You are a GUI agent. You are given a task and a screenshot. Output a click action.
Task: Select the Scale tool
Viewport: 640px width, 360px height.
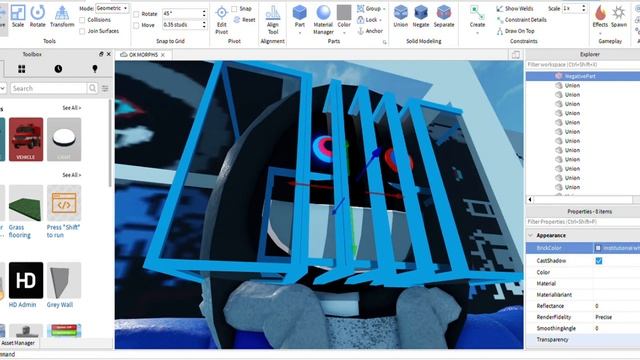click(x=18, y=16)
